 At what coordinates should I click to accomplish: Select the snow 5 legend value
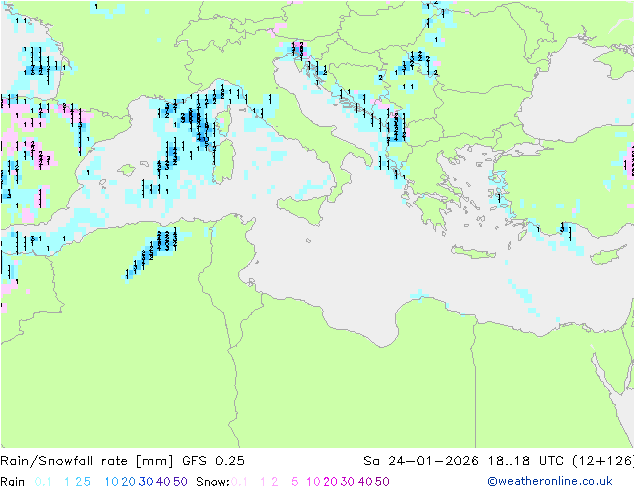[x=295, y=482]
